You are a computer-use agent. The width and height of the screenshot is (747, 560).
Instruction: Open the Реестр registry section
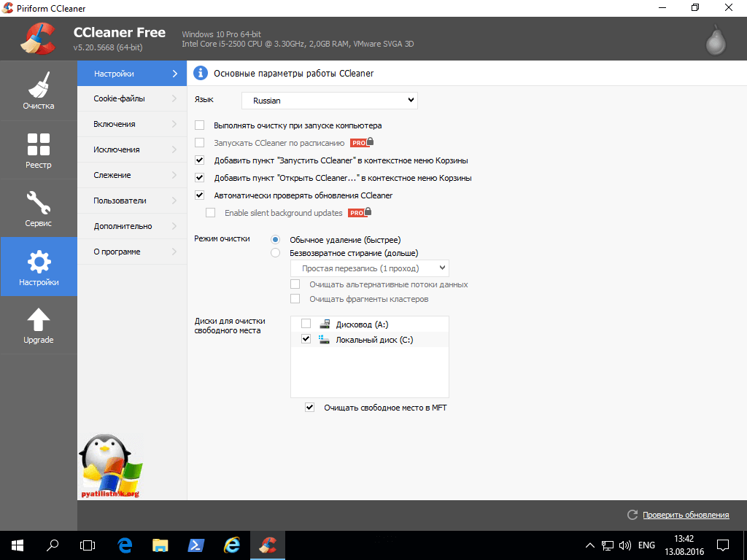pyautogui.click(x=38, y=149)
